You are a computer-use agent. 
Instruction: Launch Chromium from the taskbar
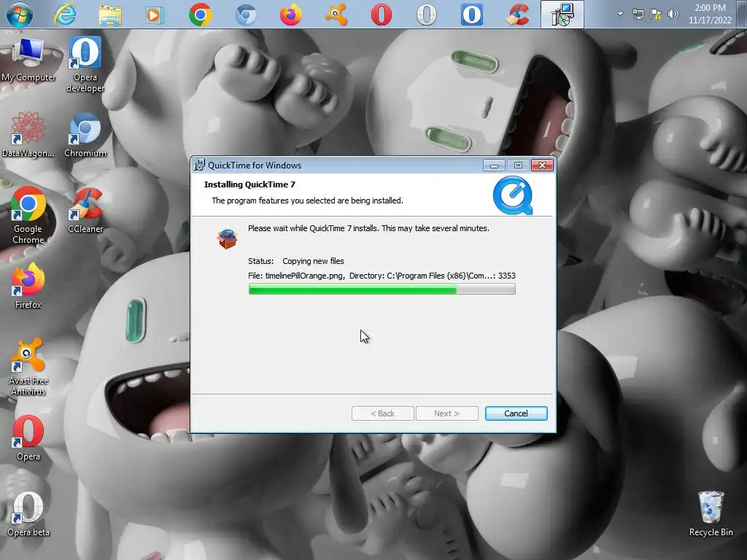(246, 15)
